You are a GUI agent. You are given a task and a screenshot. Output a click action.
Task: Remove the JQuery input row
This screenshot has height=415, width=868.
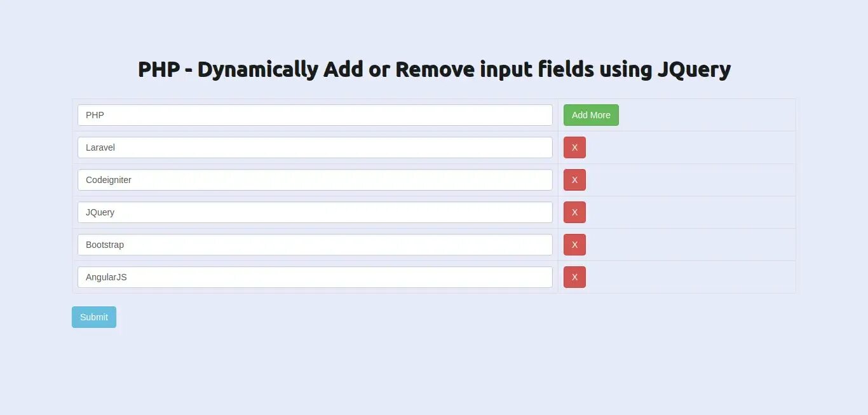pos(574,212)
